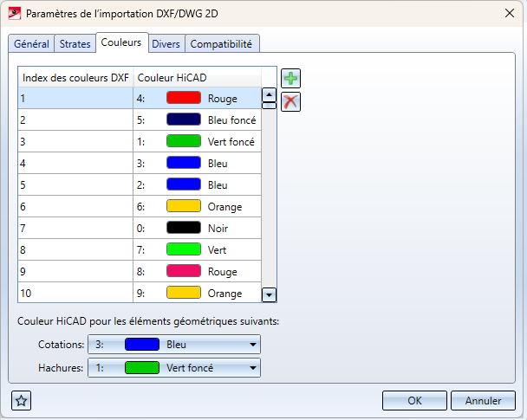Cancel with the Annuler button
The image size is (527, 420).
coord(483,401)
